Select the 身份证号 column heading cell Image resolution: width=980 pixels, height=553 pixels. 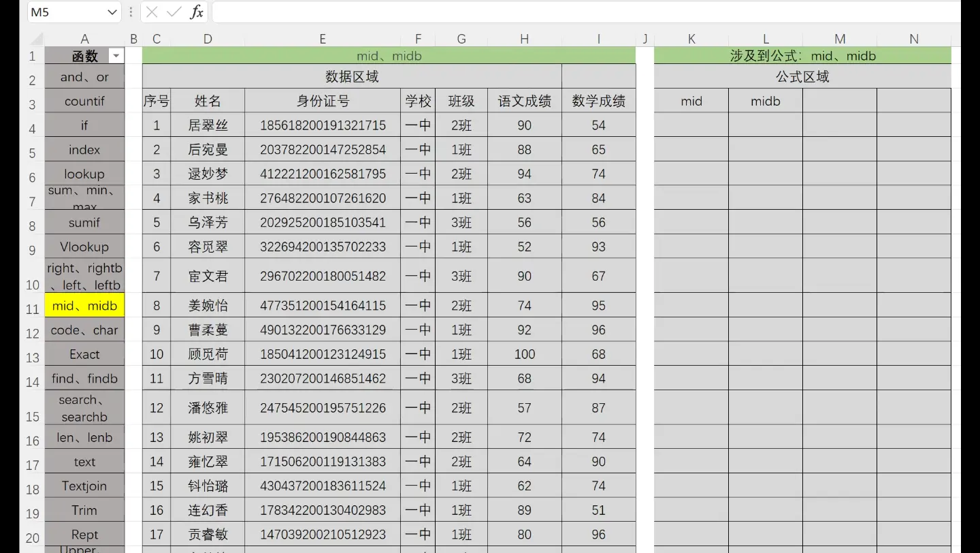(323, 101)
